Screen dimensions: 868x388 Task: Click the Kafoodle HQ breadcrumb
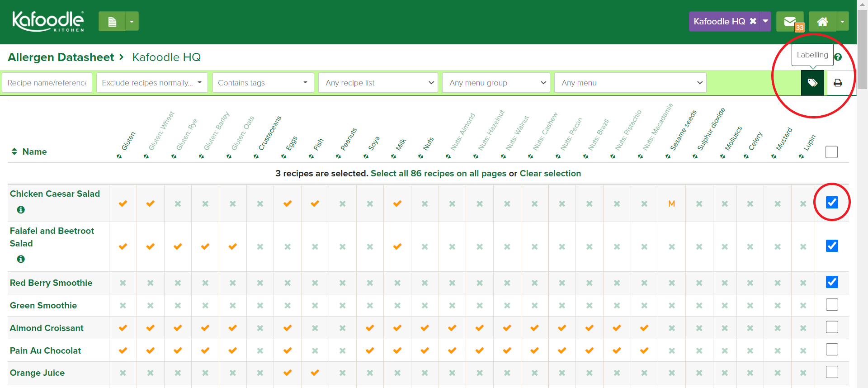[x=166, y=57]
